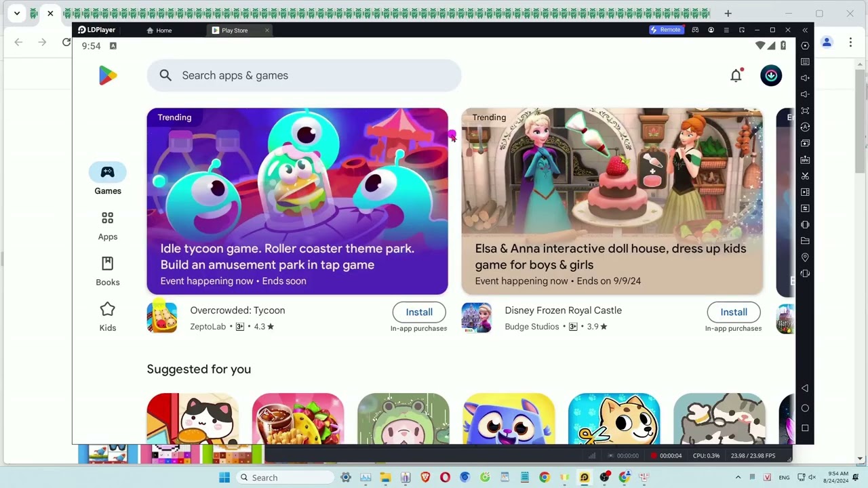Close the LDPlayer Play Store tab
The height and width of the screenshot is (488, 868).
tap(267, 30)
